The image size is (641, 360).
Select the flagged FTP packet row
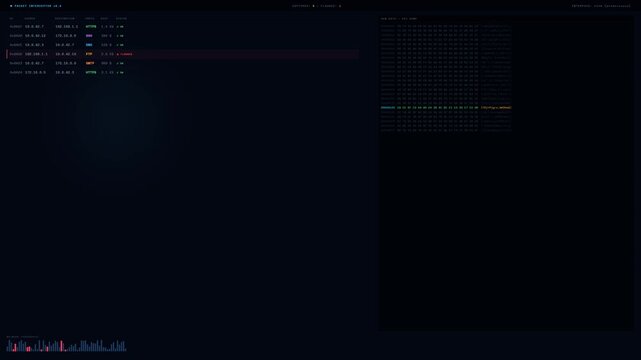pyautogui.click(x=183, y=54)
